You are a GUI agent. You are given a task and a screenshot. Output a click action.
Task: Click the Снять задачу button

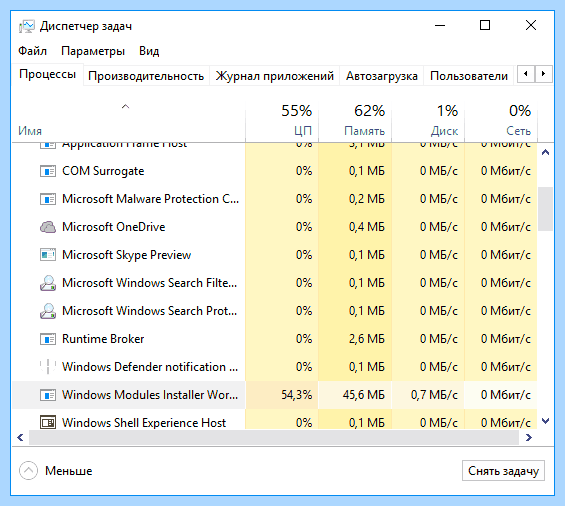click(x=503, y=471)
